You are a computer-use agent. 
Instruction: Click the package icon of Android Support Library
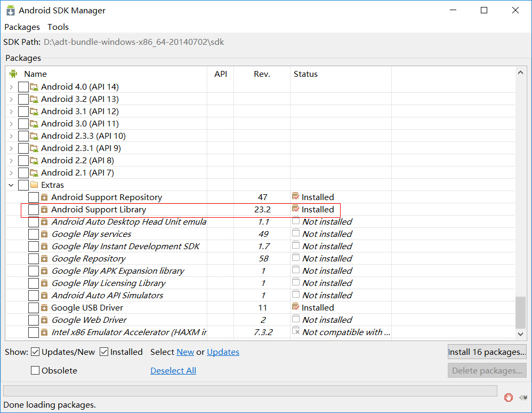tap(44, 210)
